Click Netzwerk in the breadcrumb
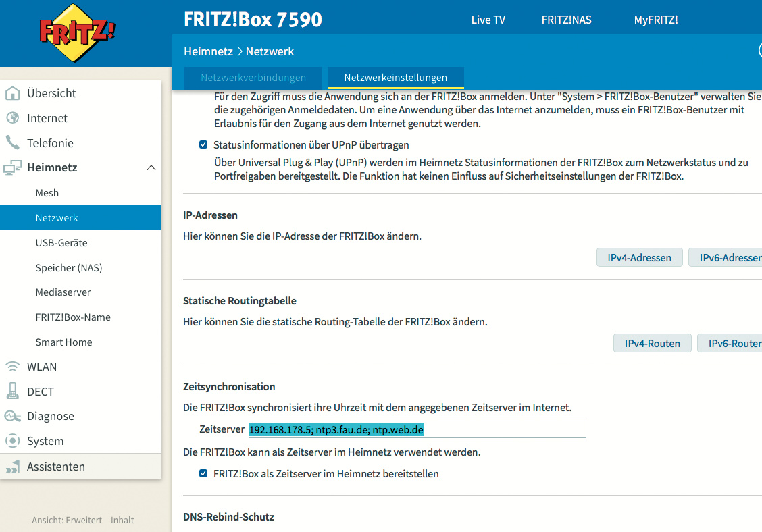Viewport: 762px width, 532px height. (270, 51)
